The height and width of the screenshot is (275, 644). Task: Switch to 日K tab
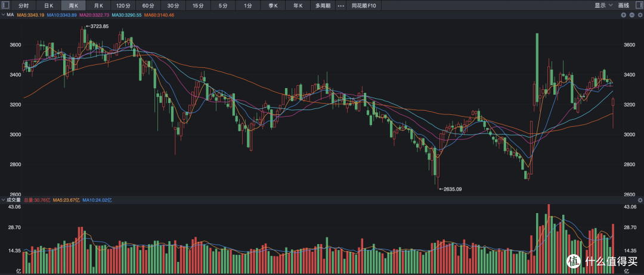[x=48, y=6]
